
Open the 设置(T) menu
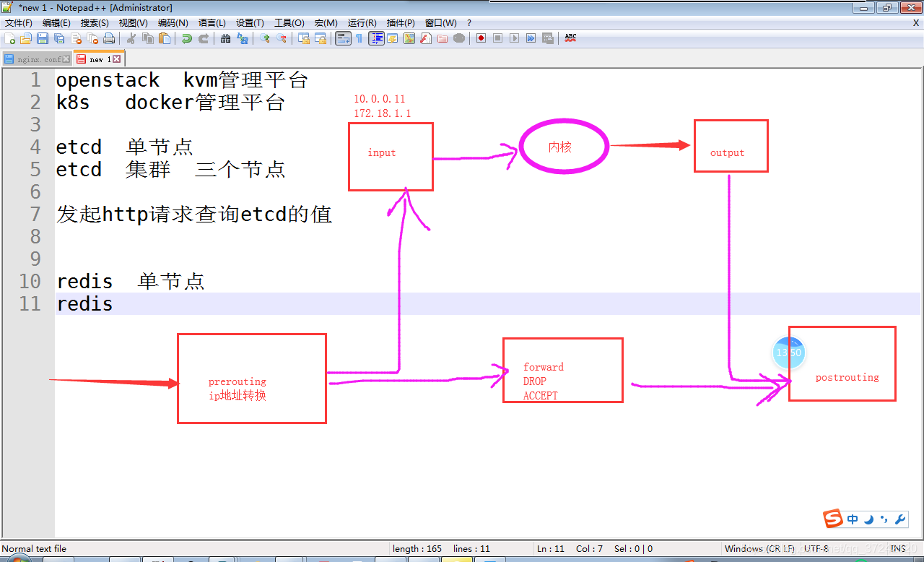click(x=250, y=23)
